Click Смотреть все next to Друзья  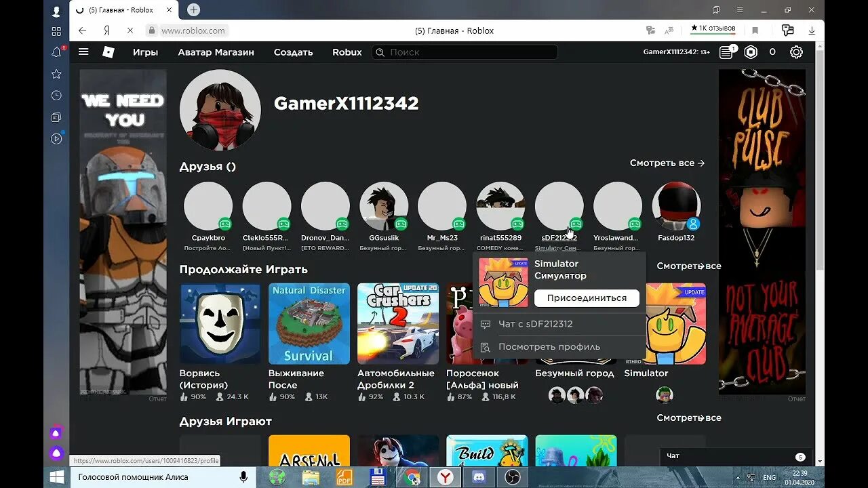click(667, 163)
